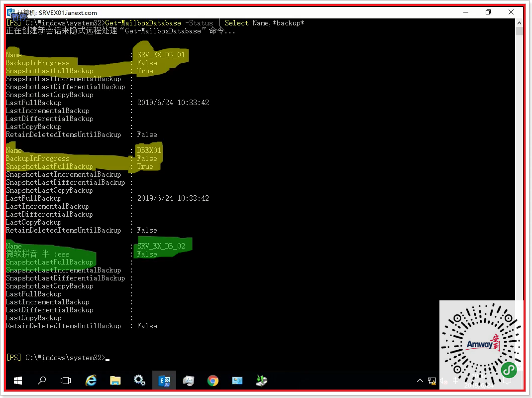Viewport: 532px width, 398px height.
Task: Click SnapshotLastFullBackup True under SRV_EX_DB_01
Action: [145, 71]
